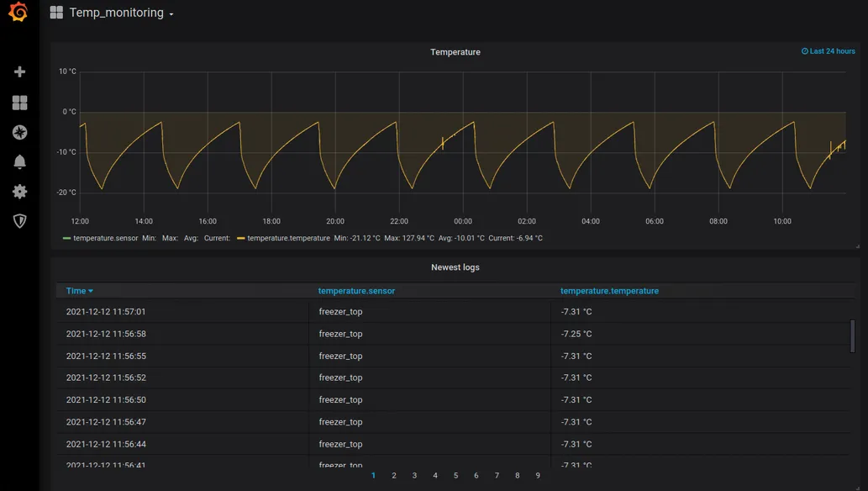Screen dimensions: 868x491
Task: Sort by temperature.temperature column header
Action: coord(609,291)
